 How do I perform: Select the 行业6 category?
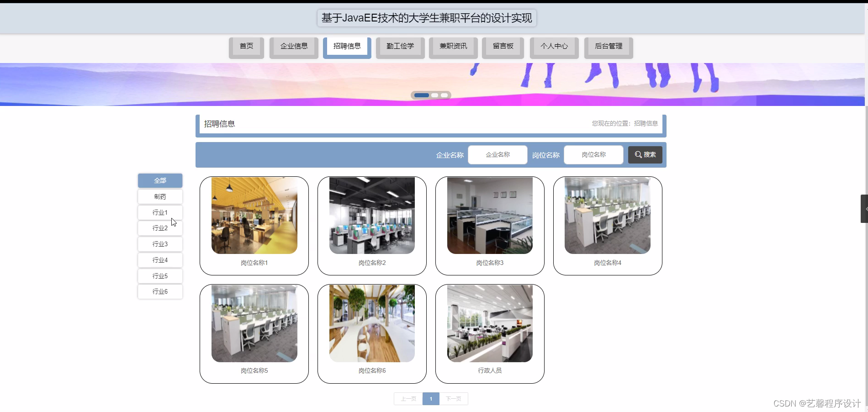[x=160, y=291]
